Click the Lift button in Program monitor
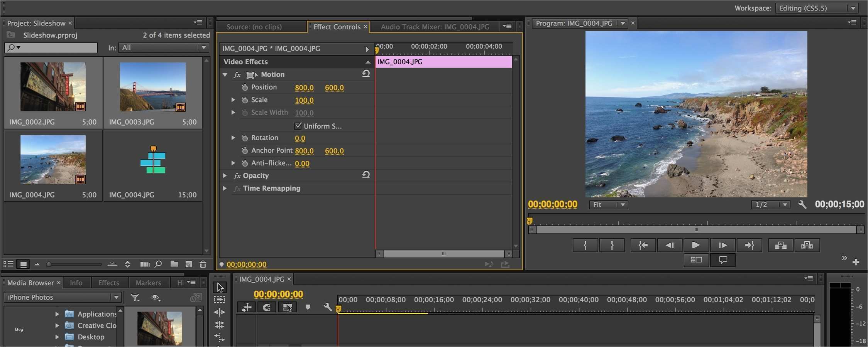This screenshot has width=868, height=347. [x=780, y=245]
